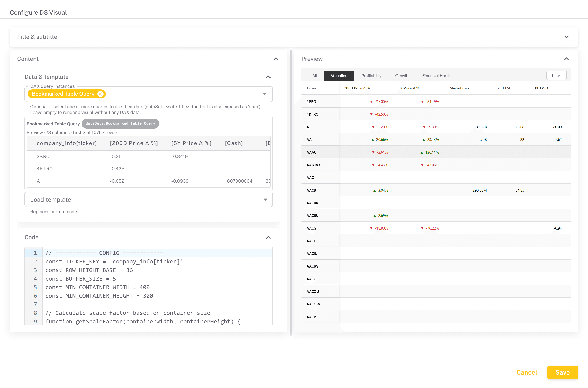Open the Load template dropdown

pyautogui.click(x=148, y=200)
